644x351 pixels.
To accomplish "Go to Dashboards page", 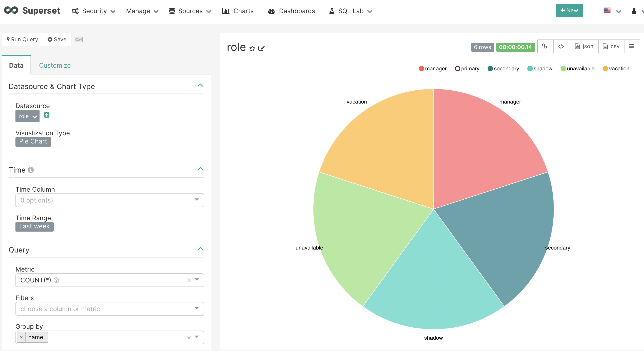I will click(292, 11).
